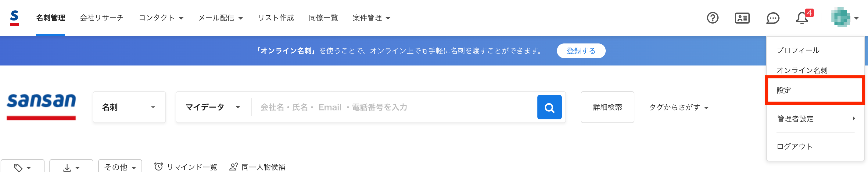Expand the 名刺 search type dropdown

pos(129,107)
